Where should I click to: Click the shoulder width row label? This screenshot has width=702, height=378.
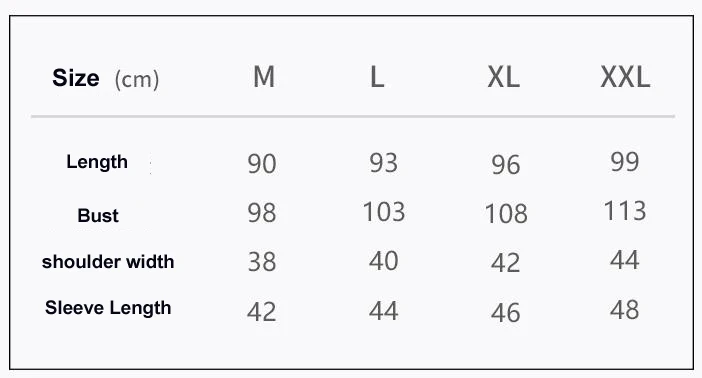pos(108,262)
